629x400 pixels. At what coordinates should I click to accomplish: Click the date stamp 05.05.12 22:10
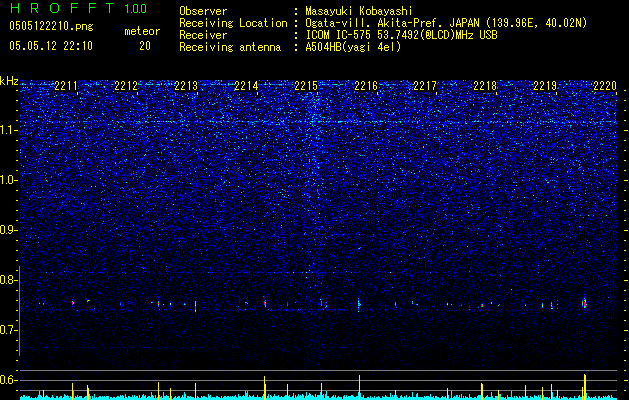coord(51,46)
